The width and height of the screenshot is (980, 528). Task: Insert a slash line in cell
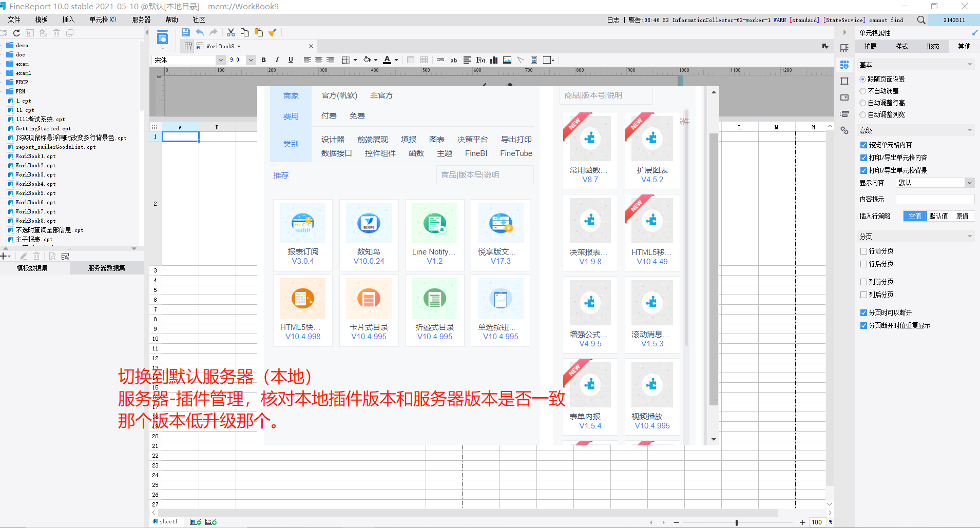click(x=521, y=60)
